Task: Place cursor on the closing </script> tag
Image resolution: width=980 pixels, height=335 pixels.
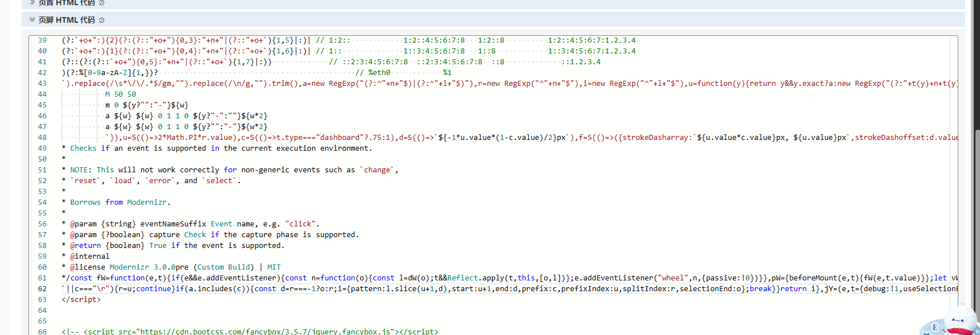Action: pos(81,300)
